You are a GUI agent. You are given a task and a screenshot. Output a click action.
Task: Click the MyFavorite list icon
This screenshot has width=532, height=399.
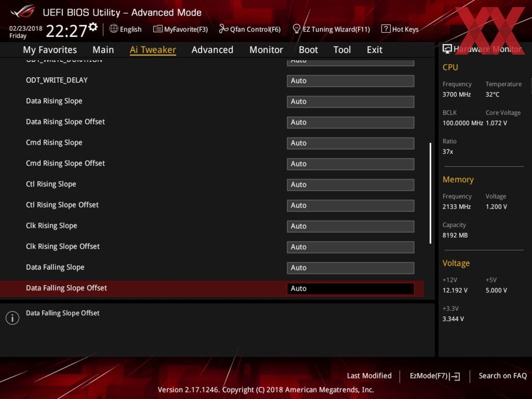coord(158,29)
